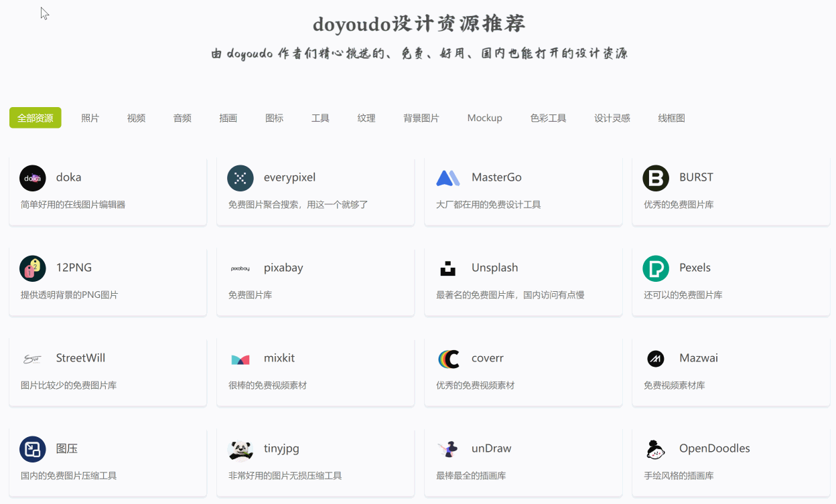The width and height of the screenshot is (836, 504).
Task: Click the everypixel logo icon
Action: coord(240,178)
